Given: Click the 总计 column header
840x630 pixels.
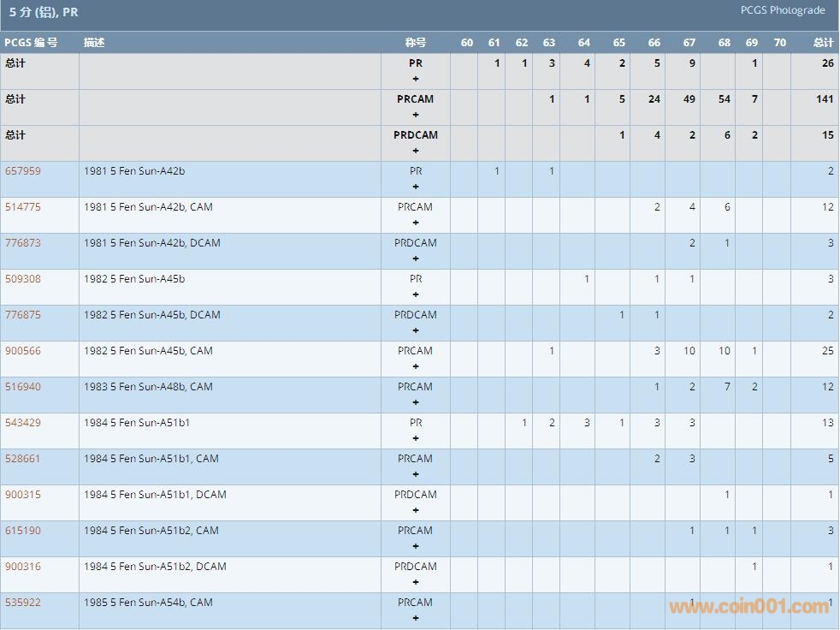Looking at the screenshot, I should coord(823,43).
